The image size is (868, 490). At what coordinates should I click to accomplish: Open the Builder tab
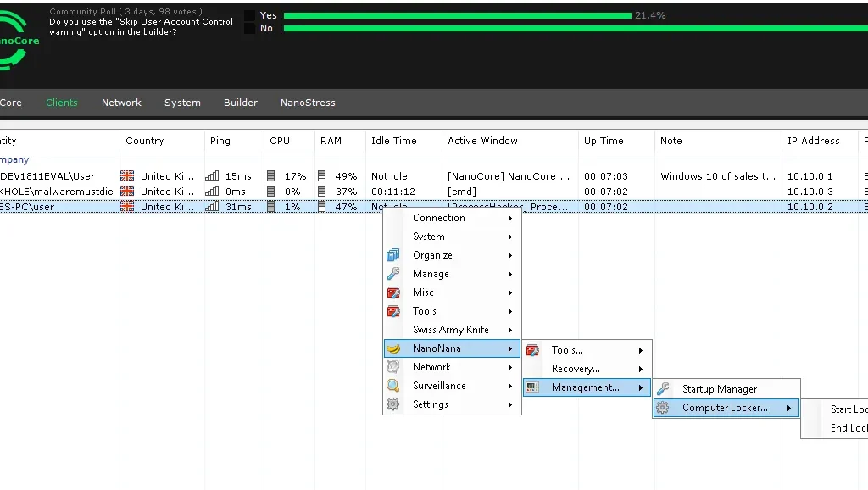(x=241, y=103)
